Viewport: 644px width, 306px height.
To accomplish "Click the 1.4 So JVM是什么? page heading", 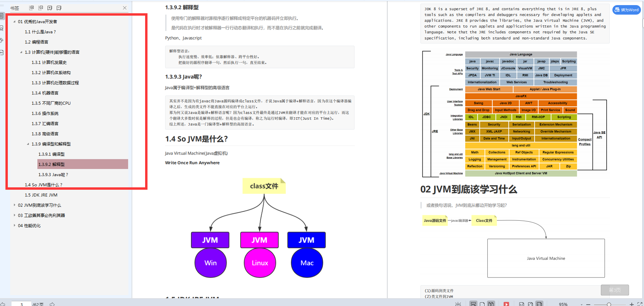I will point(196,139).
